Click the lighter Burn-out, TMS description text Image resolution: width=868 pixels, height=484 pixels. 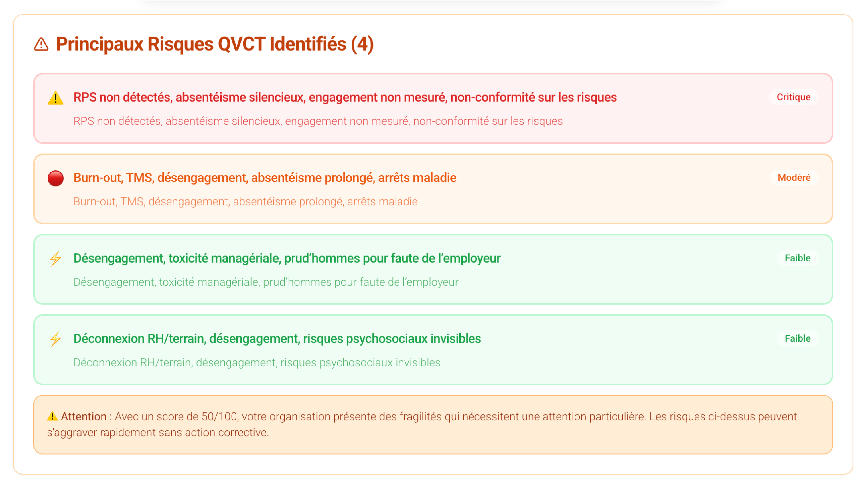coord(245,202)
